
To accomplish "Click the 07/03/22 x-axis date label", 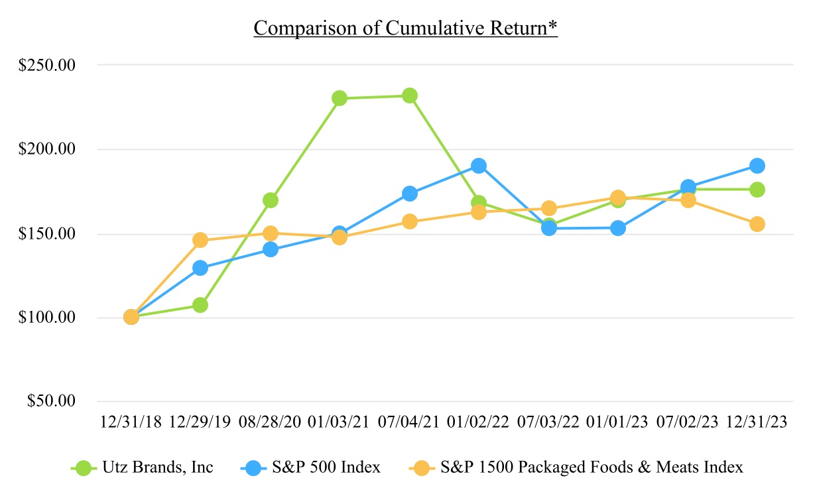I will tap(548, 424).
